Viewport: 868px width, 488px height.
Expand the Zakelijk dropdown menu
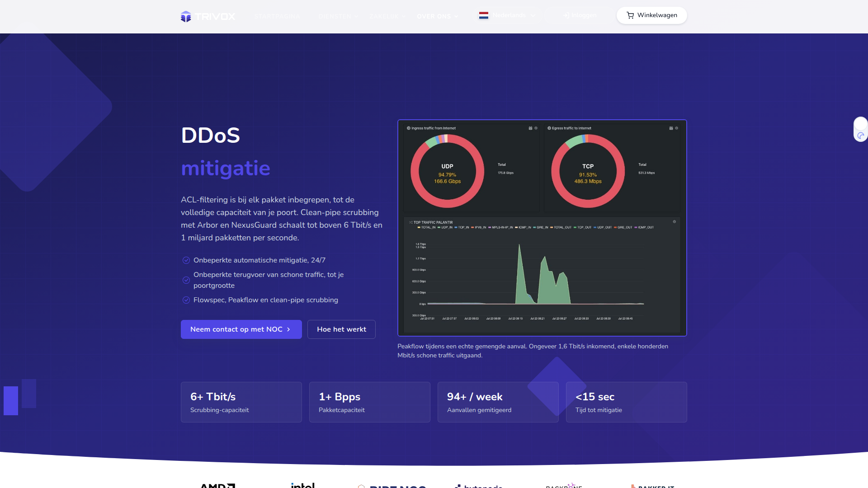pyautogui.click(x=387, y=16)
